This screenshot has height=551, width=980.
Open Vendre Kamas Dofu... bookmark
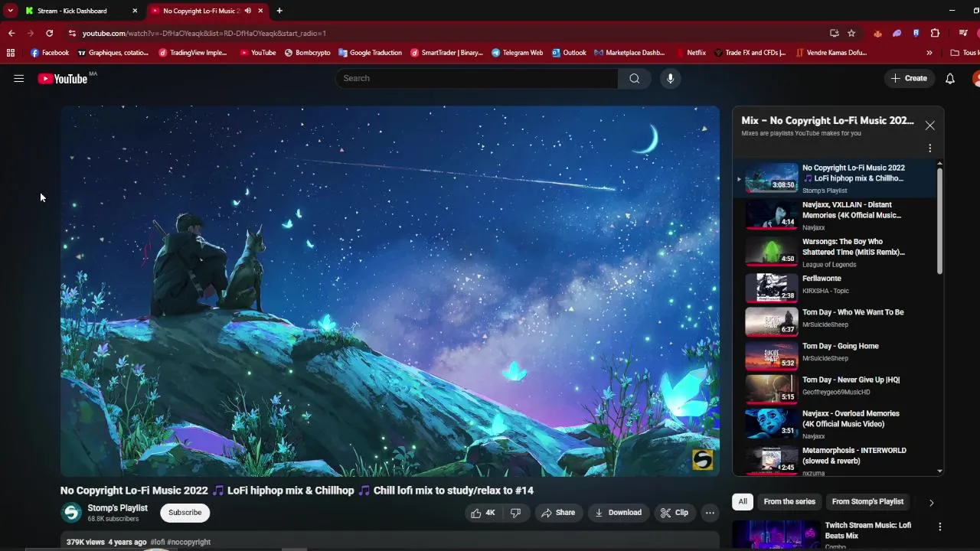831,53
